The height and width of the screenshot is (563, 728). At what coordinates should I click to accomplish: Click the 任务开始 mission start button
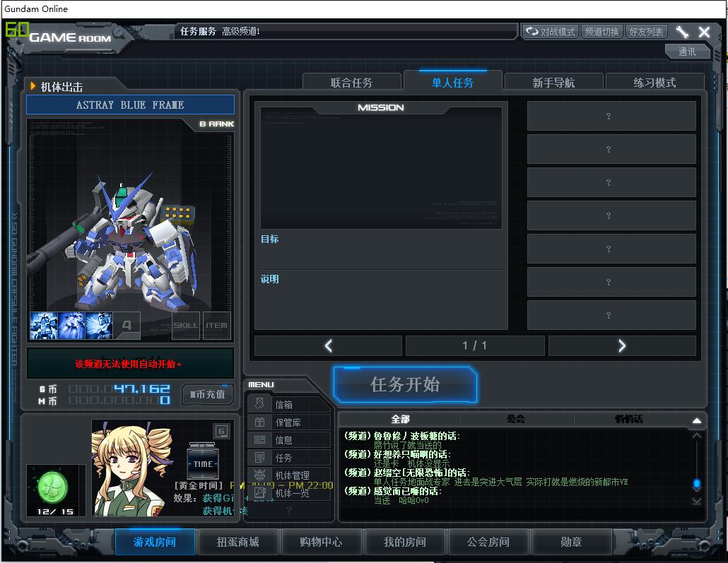pos(405,384)
